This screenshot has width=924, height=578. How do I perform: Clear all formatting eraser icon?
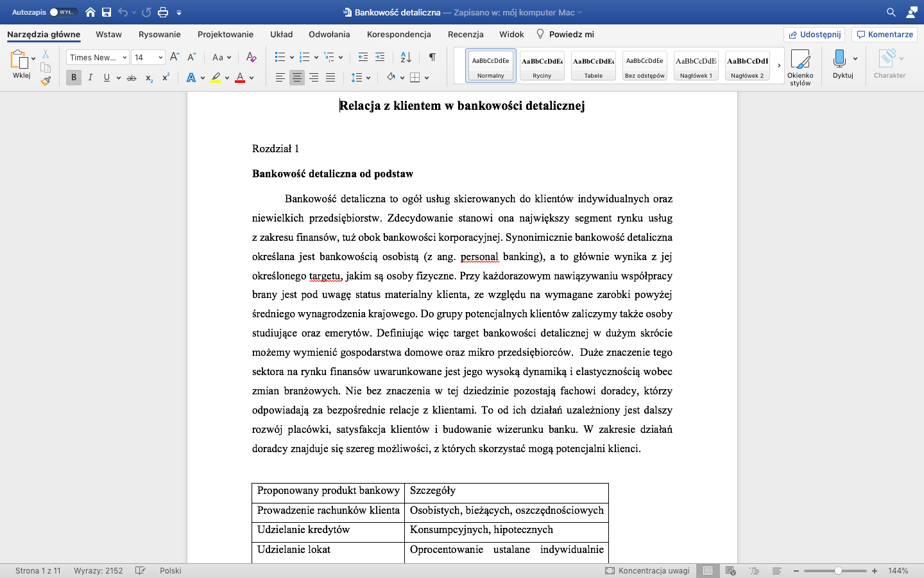point(251,57)
